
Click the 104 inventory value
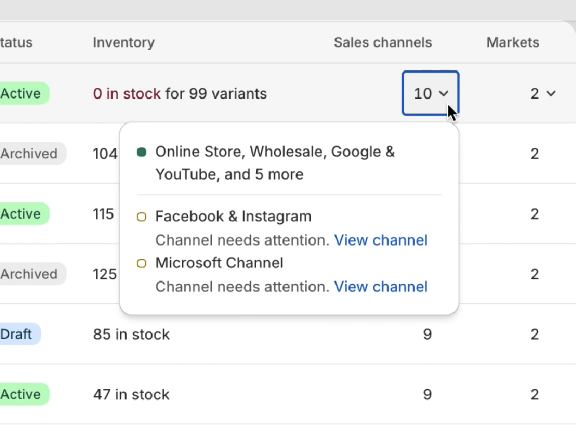[x=105, y=154]
